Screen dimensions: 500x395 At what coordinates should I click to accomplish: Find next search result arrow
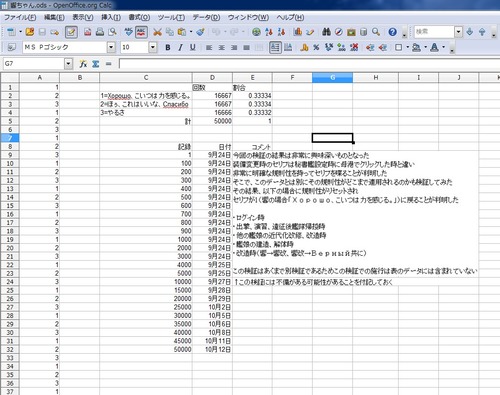pos(470,32)
